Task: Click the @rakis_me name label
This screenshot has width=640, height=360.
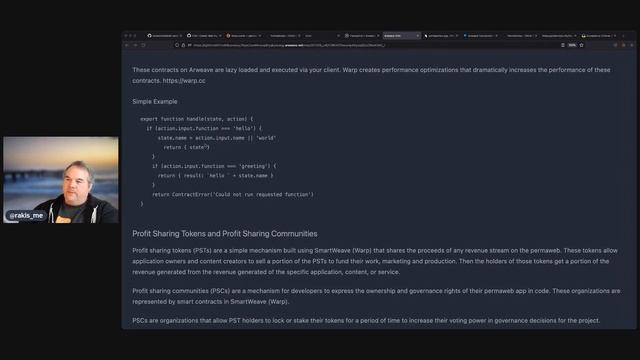Action: [26, 216]
